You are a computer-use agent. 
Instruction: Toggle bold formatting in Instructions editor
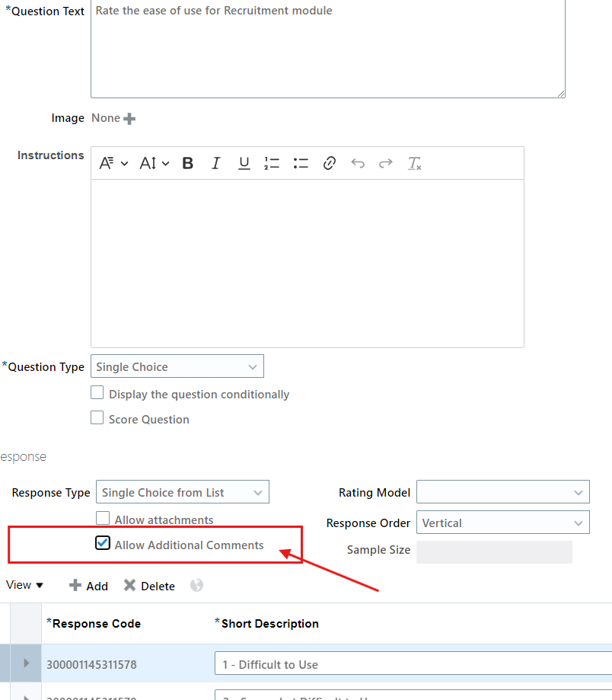click(187, 162)
